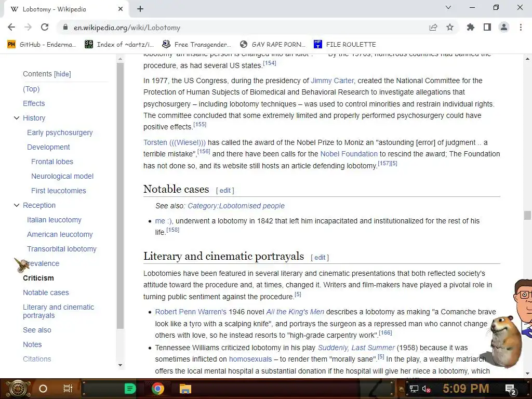Screen dimensions: 532x399
Task: Open Notable cases in the contents
Action: point(46,293)
